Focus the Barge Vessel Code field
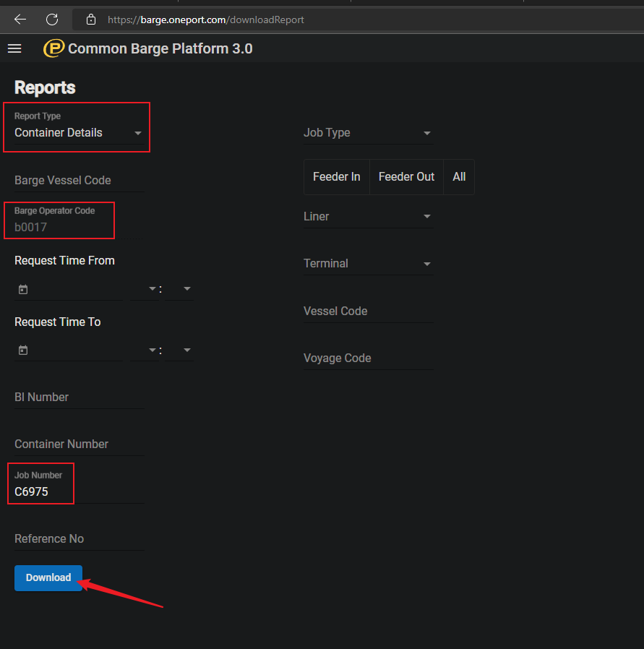Image resolution: width=644 pixels, height=649 pixels. pyautogui.click(x=80, y=181)
